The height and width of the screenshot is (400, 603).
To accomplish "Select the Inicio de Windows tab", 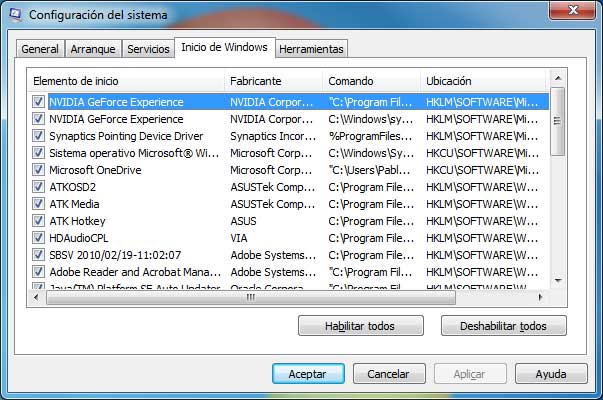I will point(225,47).
